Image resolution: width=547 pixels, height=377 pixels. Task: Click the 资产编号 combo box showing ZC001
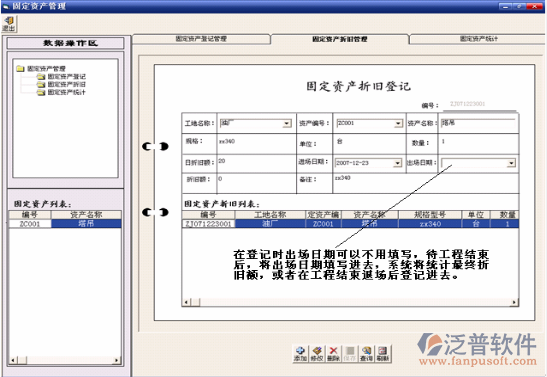click(369, 123)
